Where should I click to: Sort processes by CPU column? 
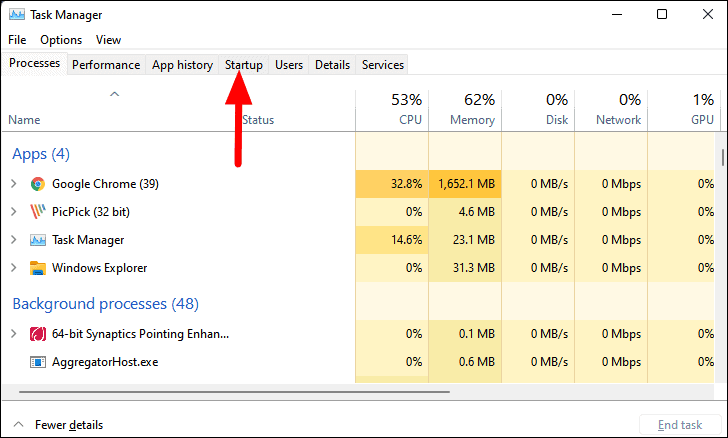[x=392, y=110]
